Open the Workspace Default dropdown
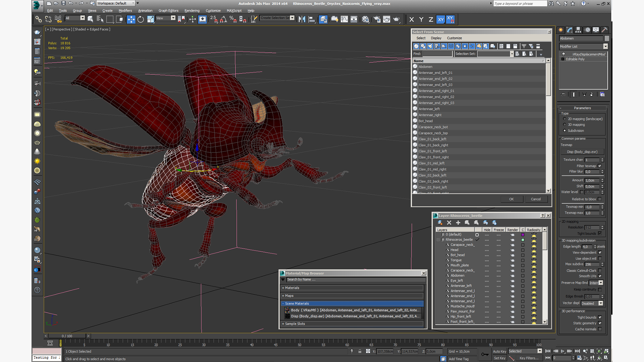This screenshot has width=644, height=362. [116, 3]
